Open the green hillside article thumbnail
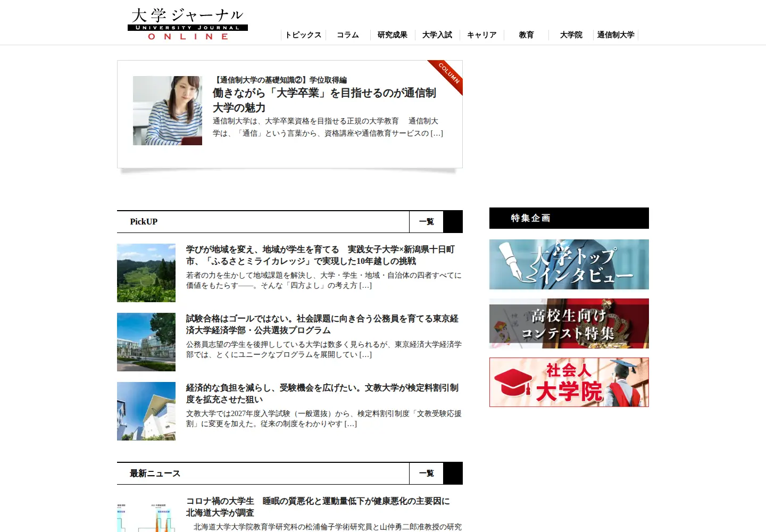This screenshot has height=532, width=766. click(x=146, y=273)
